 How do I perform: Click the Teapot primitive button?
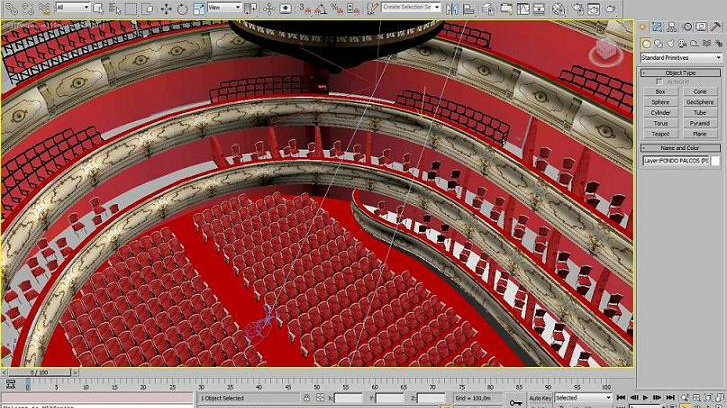pos(660,134)
